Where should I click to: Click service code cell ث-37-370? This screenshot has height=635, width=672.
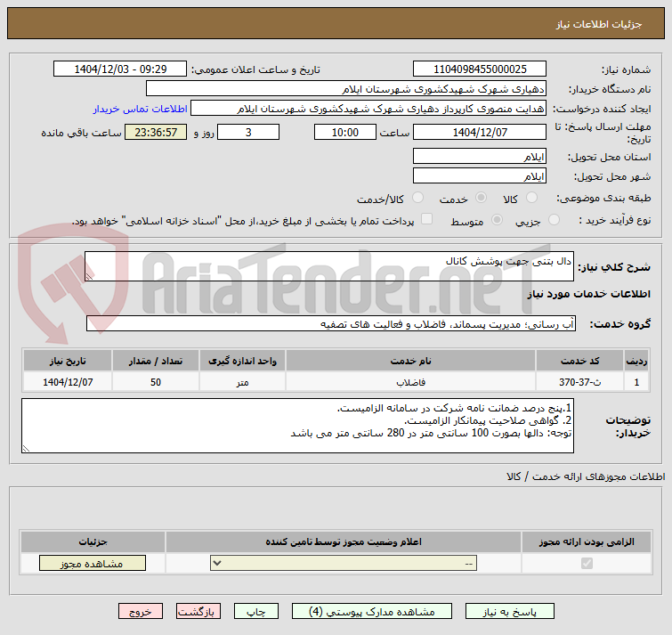pyautogui.click(x=579, y=381)
